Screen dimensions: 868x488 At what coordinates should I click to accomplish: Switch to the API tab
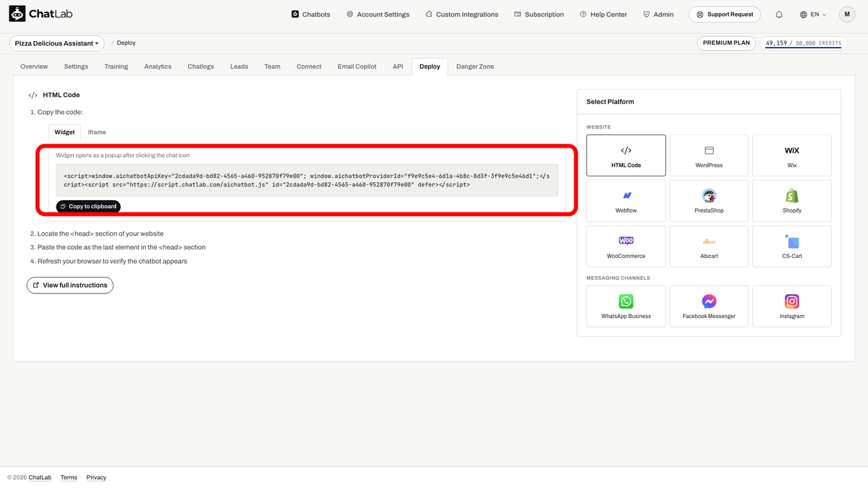pyautogui.click(x=398, y=67)
